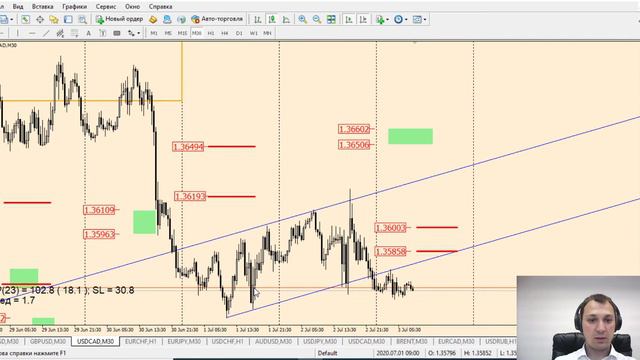
Task: Open the Data Window crosshair icon
Action: (40, 19)
